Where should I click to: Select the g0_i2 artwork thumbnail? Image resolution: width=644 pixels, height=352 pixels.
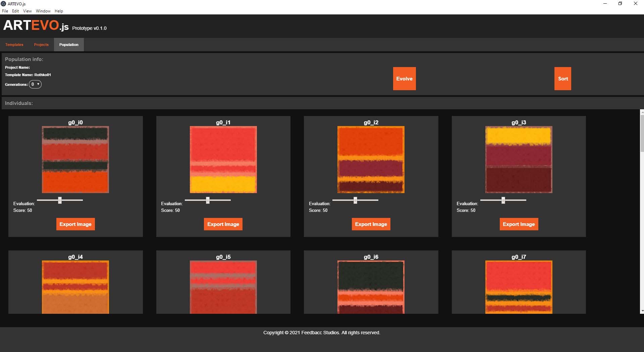click(x=371, y=160)
